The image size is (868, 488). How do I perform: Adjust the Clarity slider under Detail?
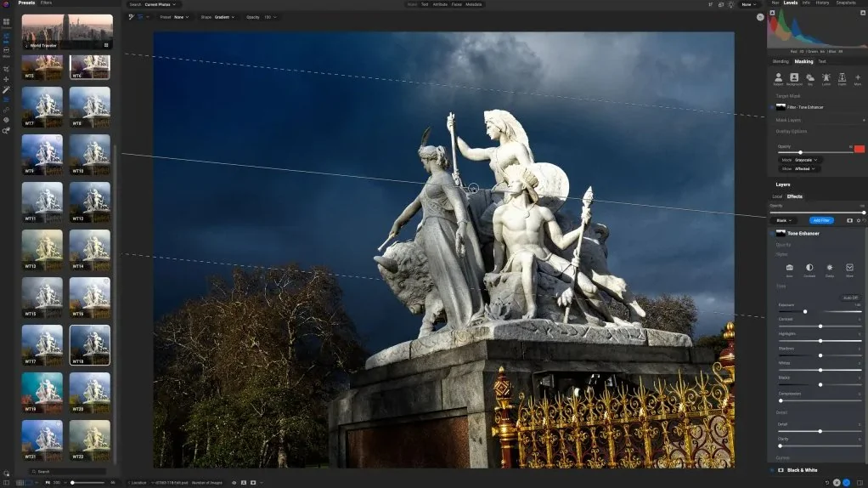click(820, 445)
